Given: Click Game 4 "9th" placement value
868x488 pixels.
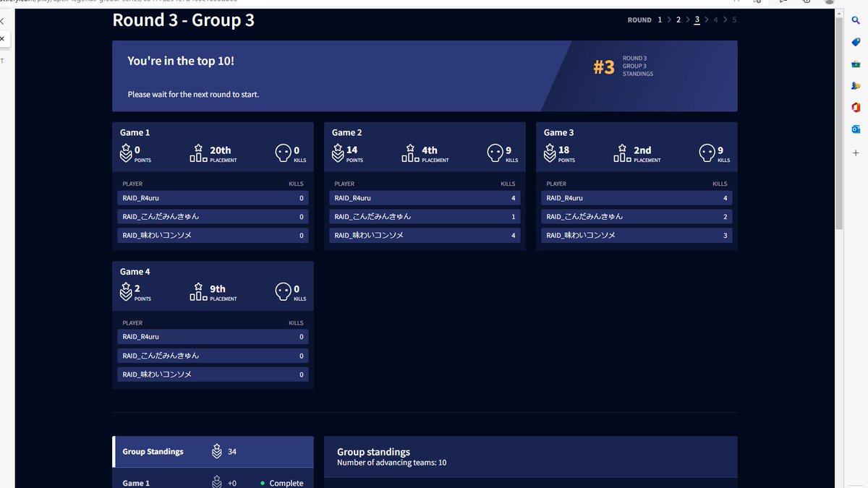Looking at the screenshot, I should tap(218, 289).
